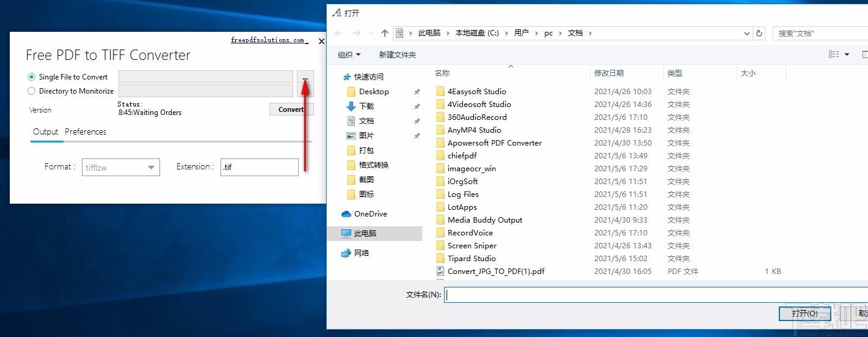Click 用户 in the address breadcrumb

521,33
